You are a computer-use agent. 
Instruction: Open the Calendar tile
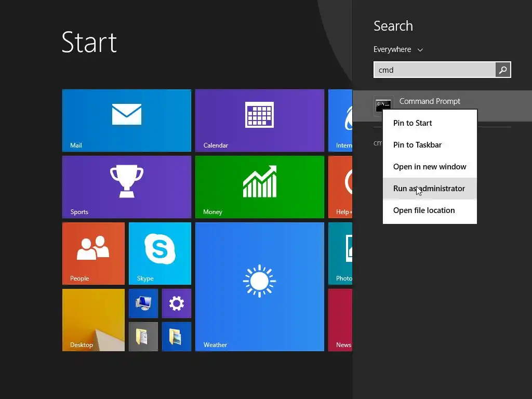(x=260, y=121)
